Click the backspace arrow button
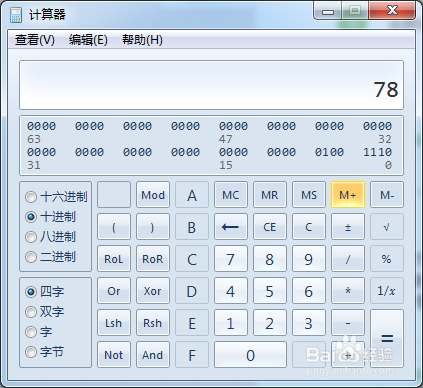 (231, 227)
